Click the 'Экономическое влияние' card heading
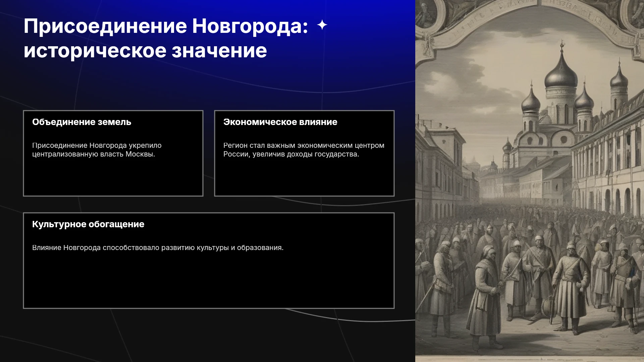Image resolution: width=644 pixels, height=362 pixels. 280,122
